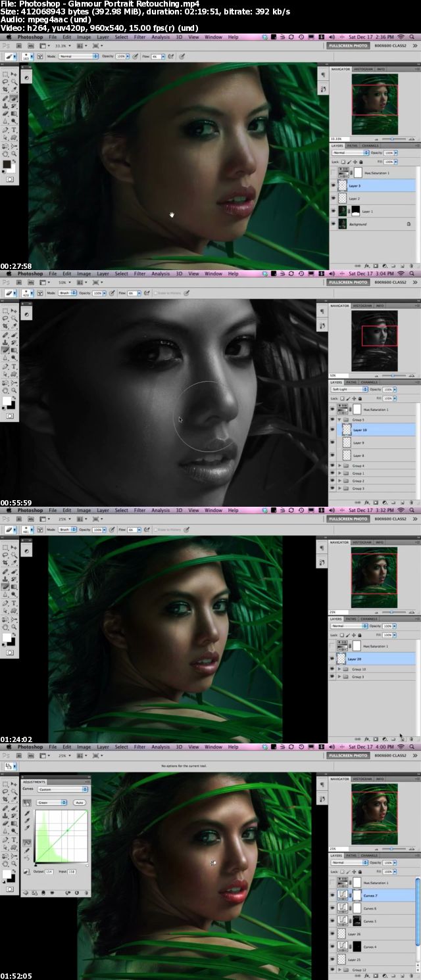Switch to Paths tab in the 01:24:02 frame

[351, 618]
